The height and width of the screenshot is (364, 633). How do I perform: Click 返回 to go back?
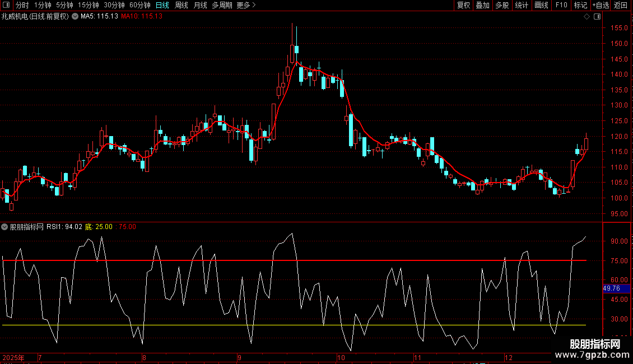click(x=621, y=5)
